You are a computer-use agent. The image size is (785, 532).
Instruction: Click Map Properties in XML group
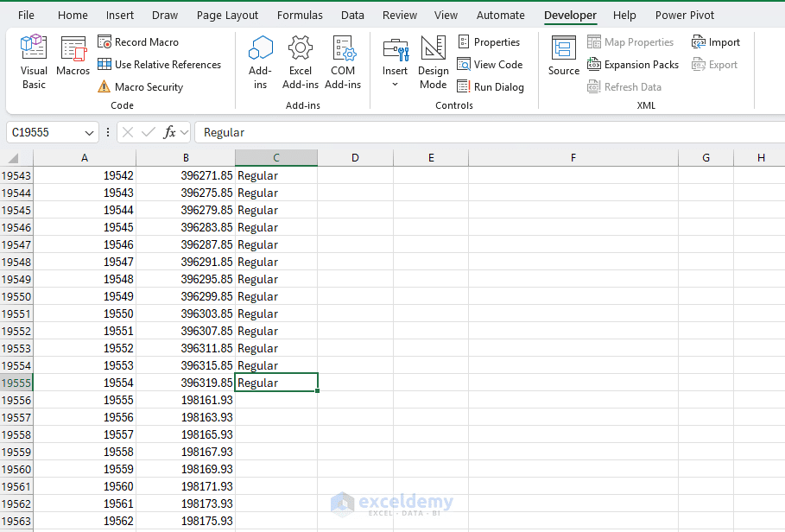pos(630,42)
